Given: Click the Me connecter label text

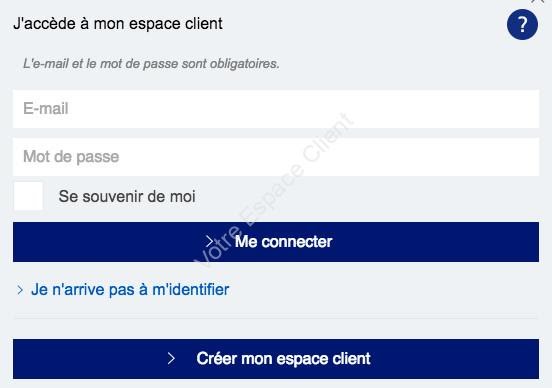Looking at the screenshot, I should pos(283,242).
